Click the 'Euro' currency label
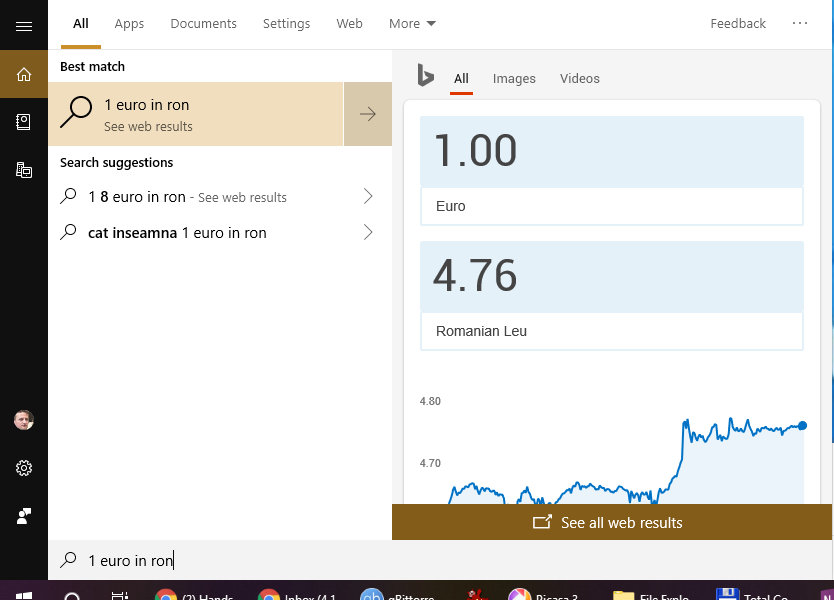834x600 pixels. (x=451, y=206)
